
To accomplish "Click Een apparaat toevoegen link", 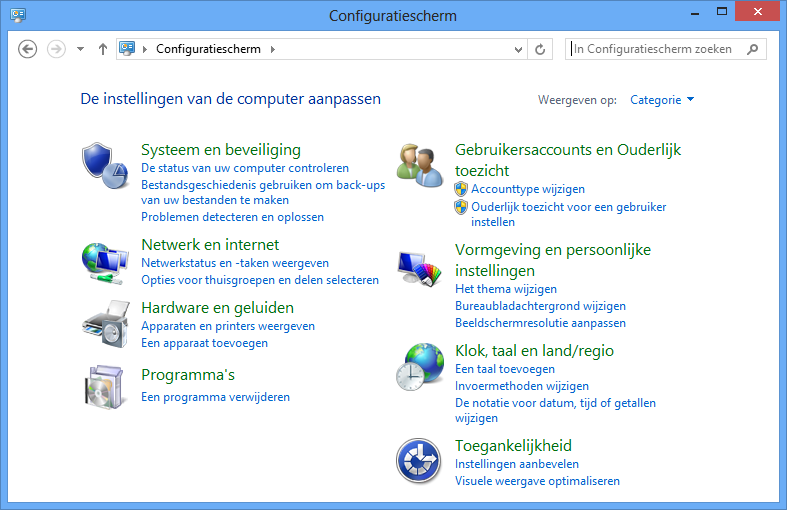I will [204, 343].
